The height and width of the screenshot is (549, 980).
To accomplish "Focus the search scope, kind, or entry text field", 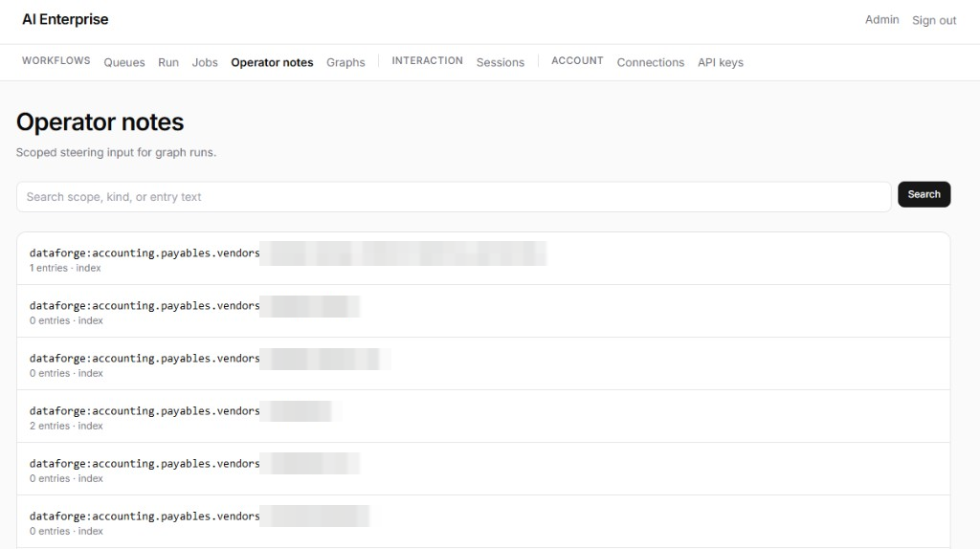I will 454,197.
